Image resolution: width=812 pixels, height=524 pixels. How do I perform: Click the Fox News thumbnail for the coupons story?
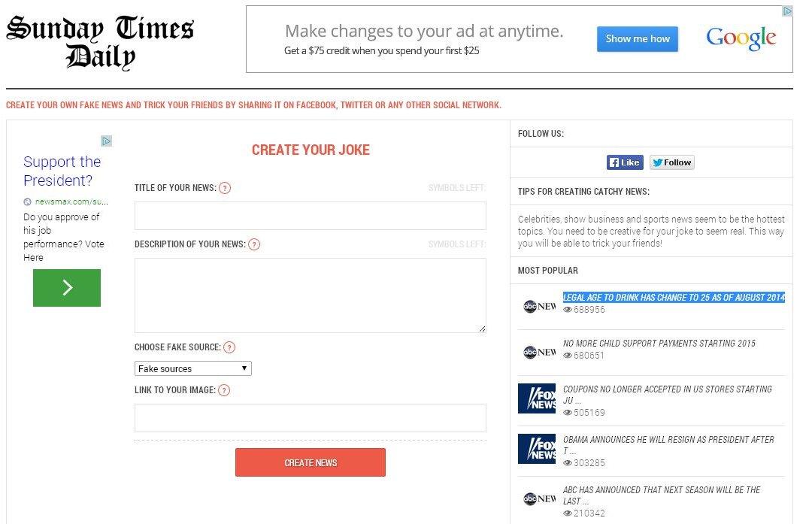(537, 398)
